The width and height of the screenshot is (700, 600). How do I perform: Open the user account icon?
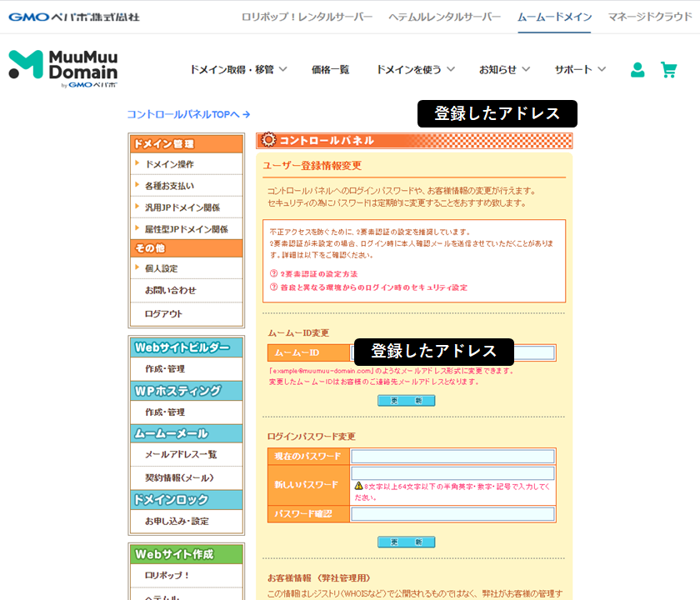pyautogui.click(x=637, y=70)
